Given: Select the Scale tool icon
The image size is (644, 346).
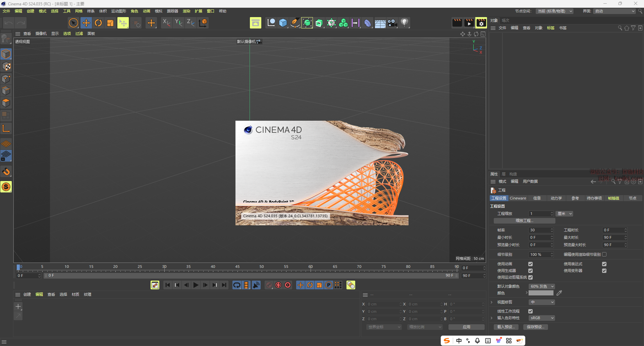Looking at the screenshot, I should coord(110,23).
